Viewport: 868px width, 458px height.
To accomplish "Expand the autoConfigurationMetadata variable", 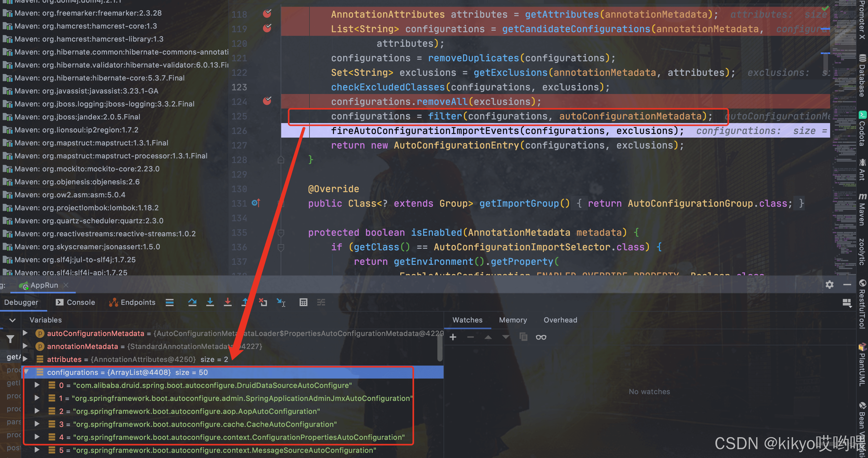I will pyautogui.click(x=25, y=333).
